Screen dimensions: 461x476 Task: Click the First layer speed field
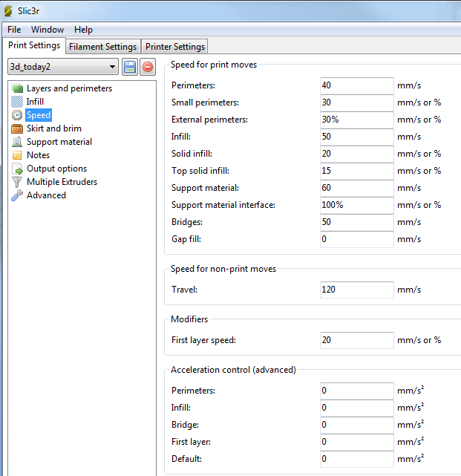(357, 340)
